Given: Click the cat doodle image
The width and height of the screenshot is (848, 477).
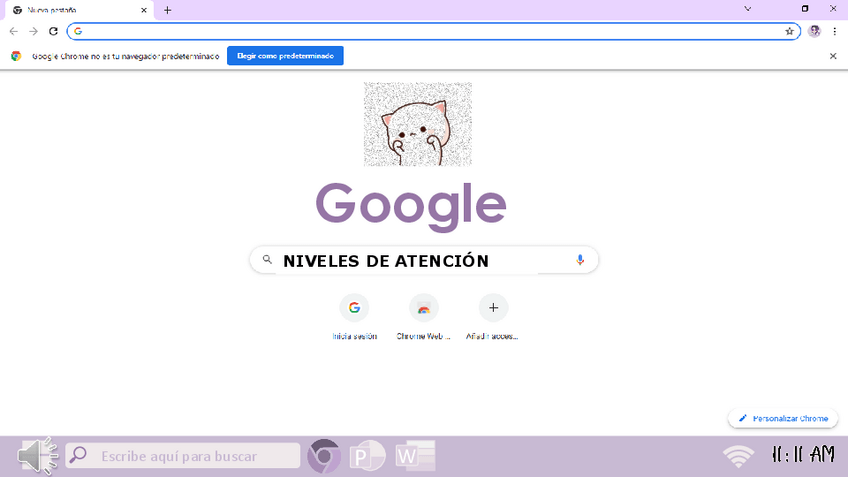Looking at the screenshot, I should coord(418,124).
